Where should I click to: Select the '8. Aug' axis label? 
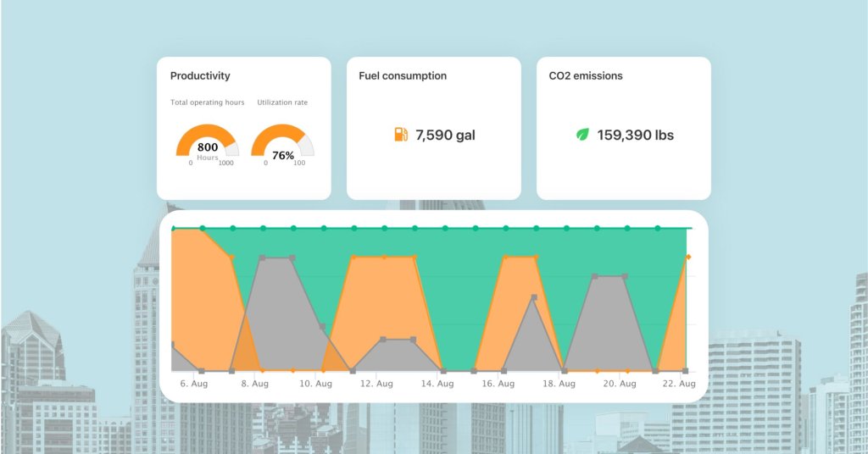[x=254, y=384]
